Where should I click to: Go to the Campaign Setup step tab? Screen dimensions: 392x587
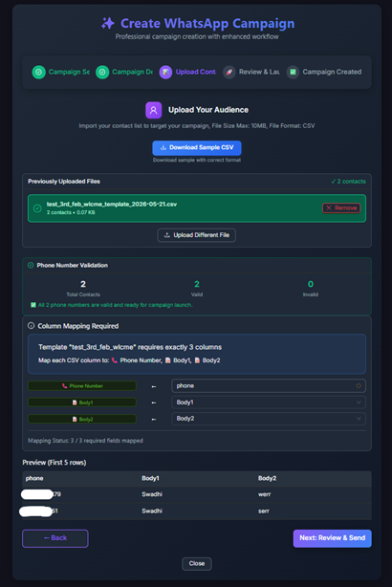[x=61, y=72]
